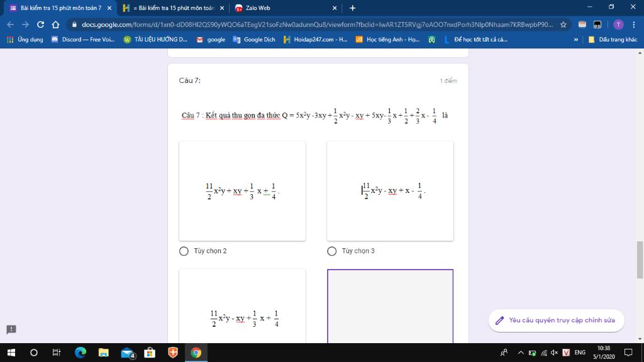644x362 pixels.
Task: Show hidden system tray icons
Action: click(x=521, y=353)
